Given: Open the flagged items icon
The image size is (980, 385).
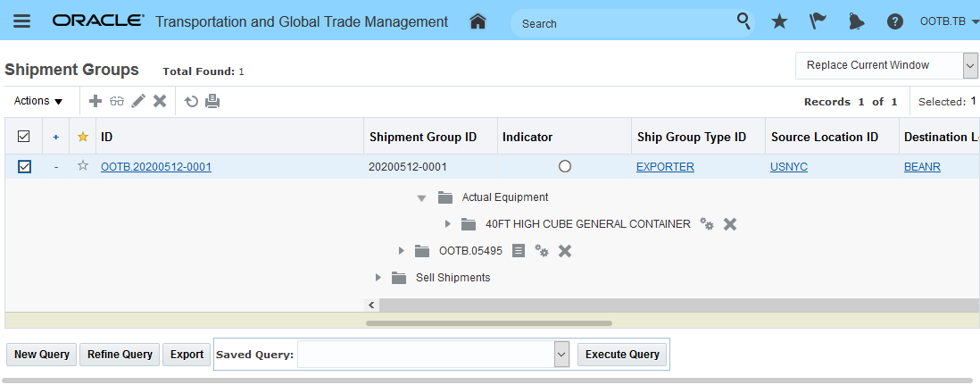Looking at the screenshot, I should click(818, 21).
